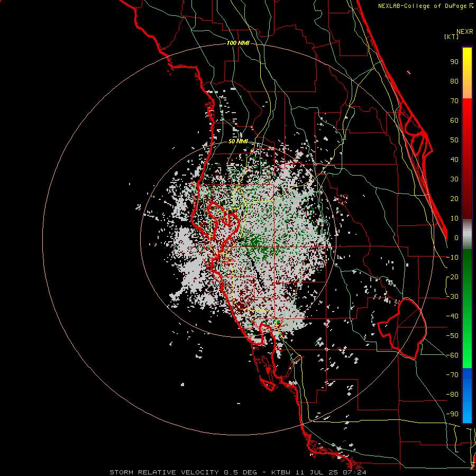Click the 70 value on the velocity scale
The width and height of the screenshot is (476, 476).
(x=454, y=101)
